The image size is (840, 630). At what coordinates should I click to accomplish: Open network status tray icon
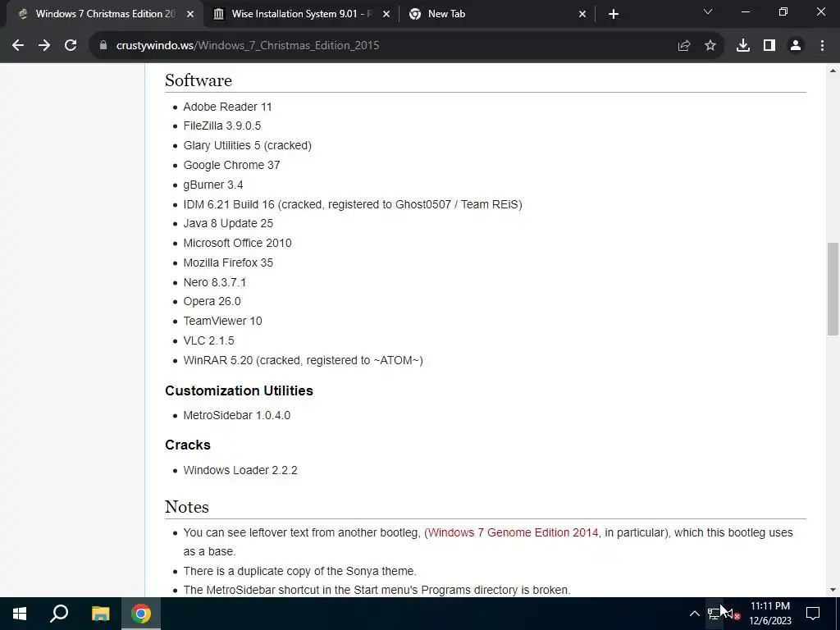[x=714, y=614]
